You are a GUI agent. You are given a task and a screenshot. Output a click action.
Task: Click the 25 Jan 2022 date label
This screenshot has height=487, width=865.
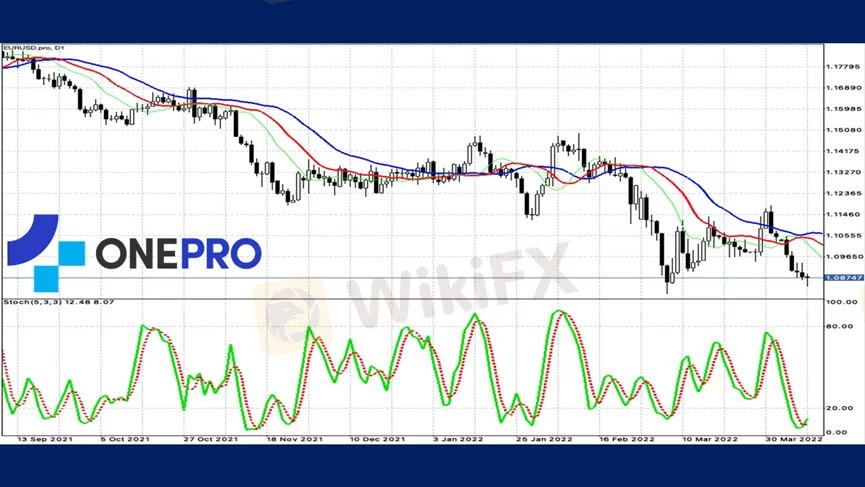(544, 440)
